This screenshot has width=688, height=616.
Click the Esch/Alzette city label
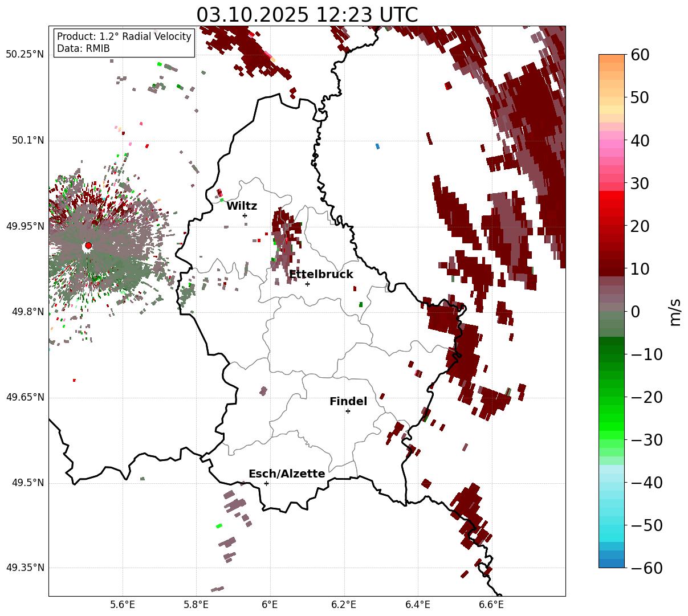[x=287, y=474]
